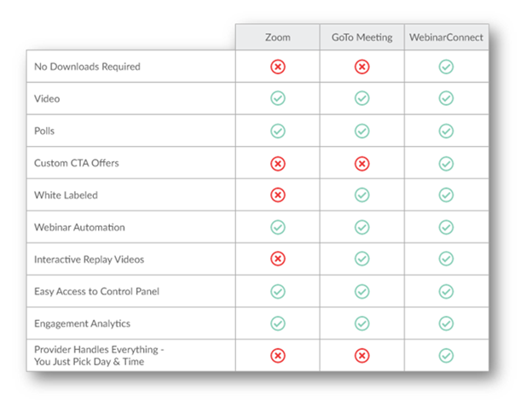
Task: Select the 'Custom CTA Offers' row label
Action: (x=77, y=163)
